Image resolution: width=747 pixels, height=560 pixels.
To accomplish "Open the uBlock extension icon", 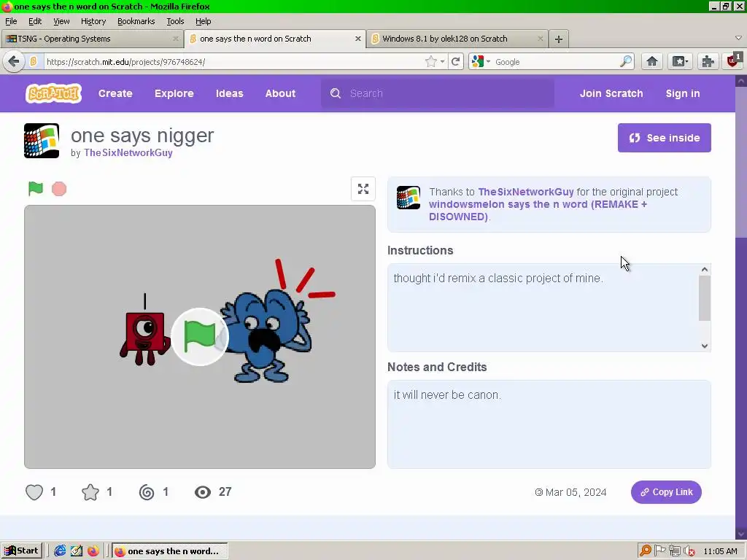I will click(x=734, y=61).
